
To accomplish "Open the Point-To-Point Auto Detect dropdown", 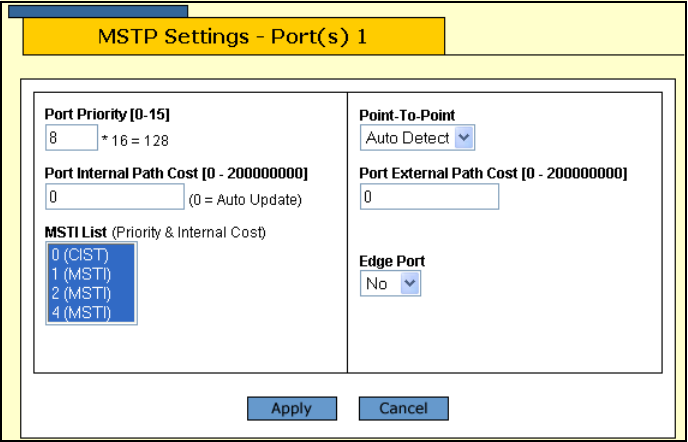I will (418, 137).
